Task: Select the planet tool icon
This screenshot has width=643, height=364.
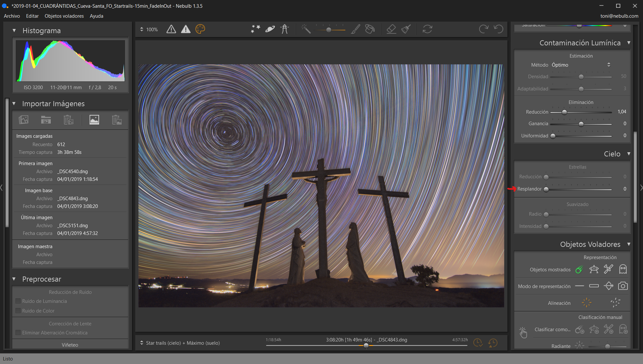Action: (270, 29)
